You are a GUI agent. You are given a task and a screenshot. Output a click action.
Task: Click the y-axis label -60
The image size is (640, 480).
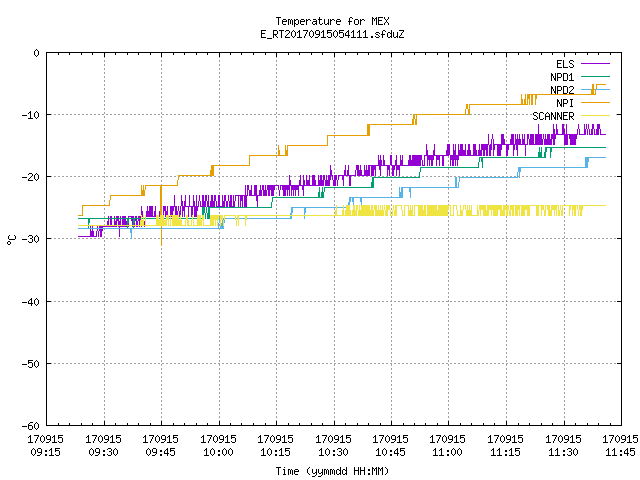[x=30, y=426]
